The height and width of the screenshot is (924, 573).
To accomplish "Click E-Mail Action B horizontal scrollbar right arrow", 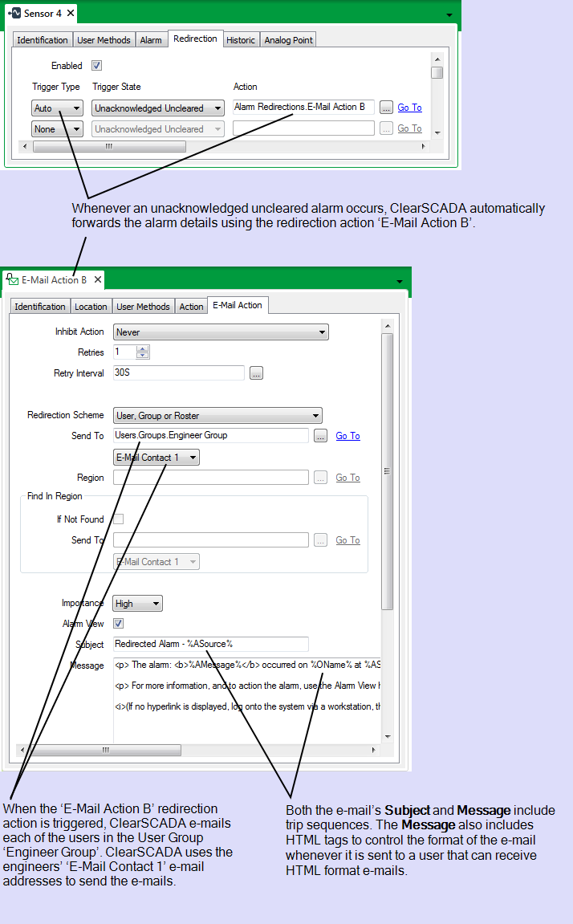I will click(x=373, y=750).
